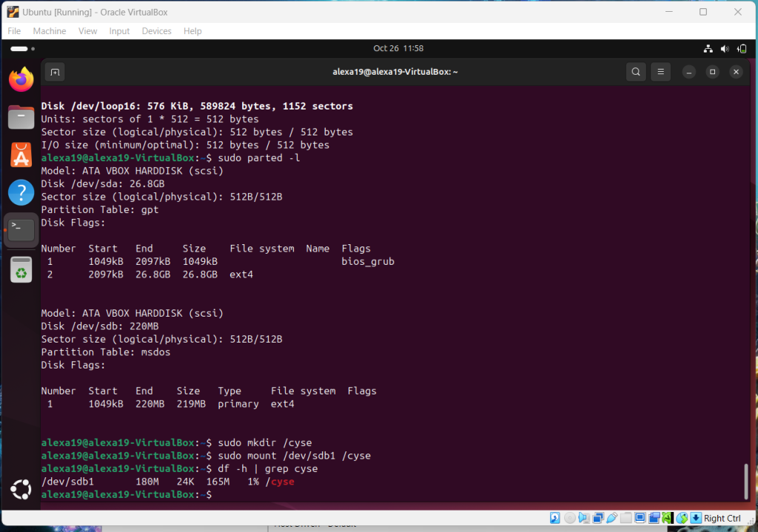Open the VirtualBox Input menu
The width and height of the screenshot is (758, 532).
point(119,31)
